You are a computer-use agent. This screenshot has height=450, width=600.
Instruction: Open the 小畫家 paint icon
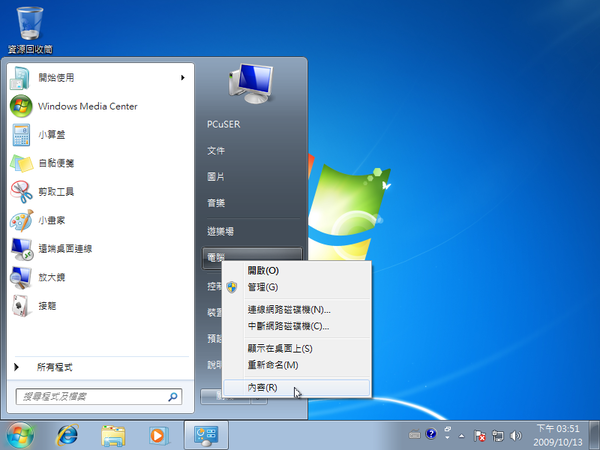pyautogui.click(x=21, y=220)
